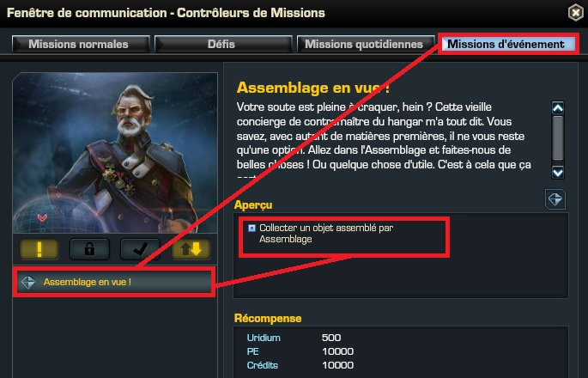
Task: Click the yellow exclamation available missions filter
Action: pyautogui.click(x=39, y=249)
